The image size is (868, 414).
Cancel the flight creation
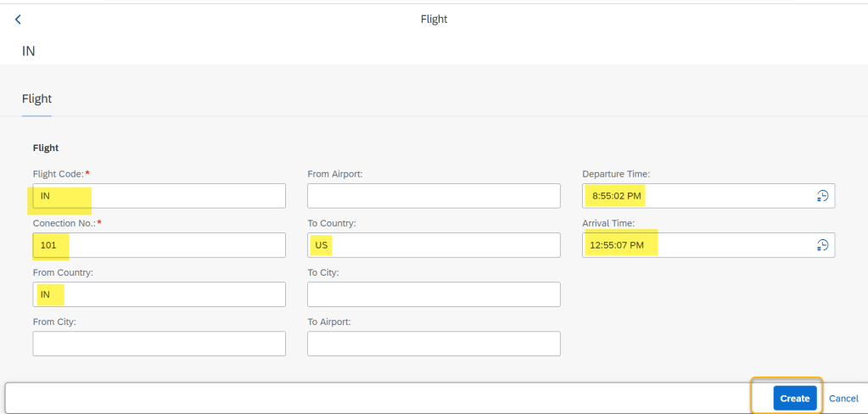click(843, 398)
